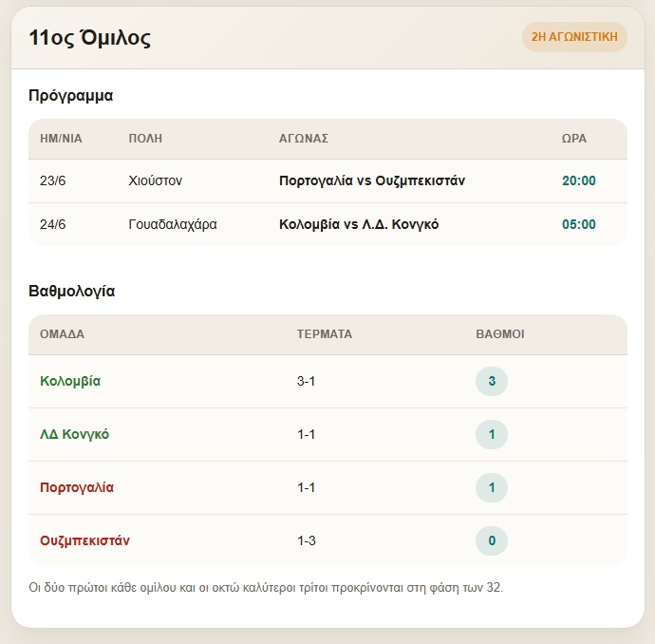655x644 pixels.
Task: Select the city 'Χιούστον'
Action: click(x=156, y=180)
